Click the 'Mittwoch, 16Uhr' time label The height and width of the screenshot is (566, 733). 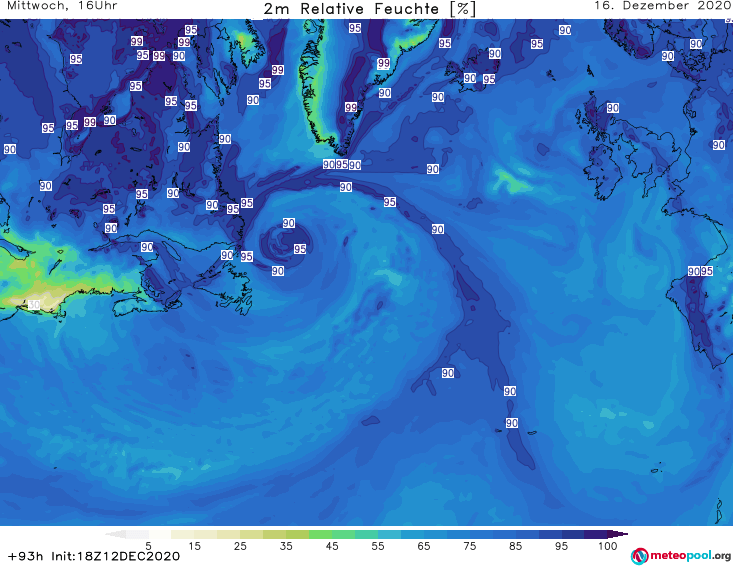62,6
